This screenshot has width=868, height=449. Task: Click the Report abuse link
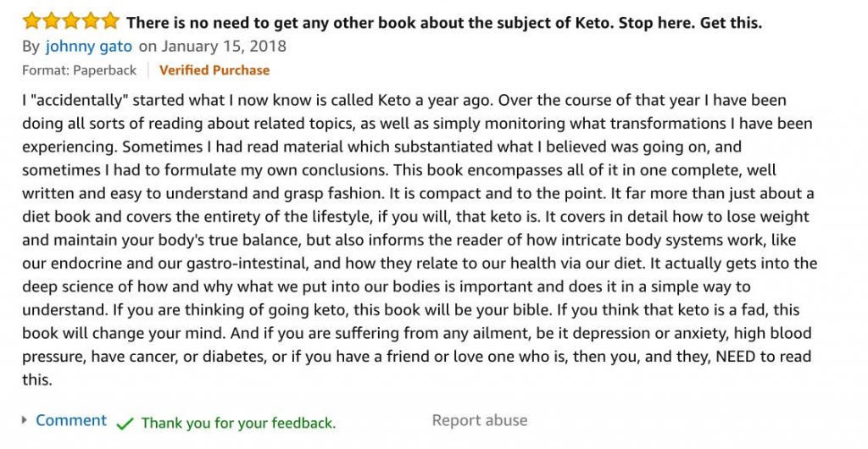[480, 420]
